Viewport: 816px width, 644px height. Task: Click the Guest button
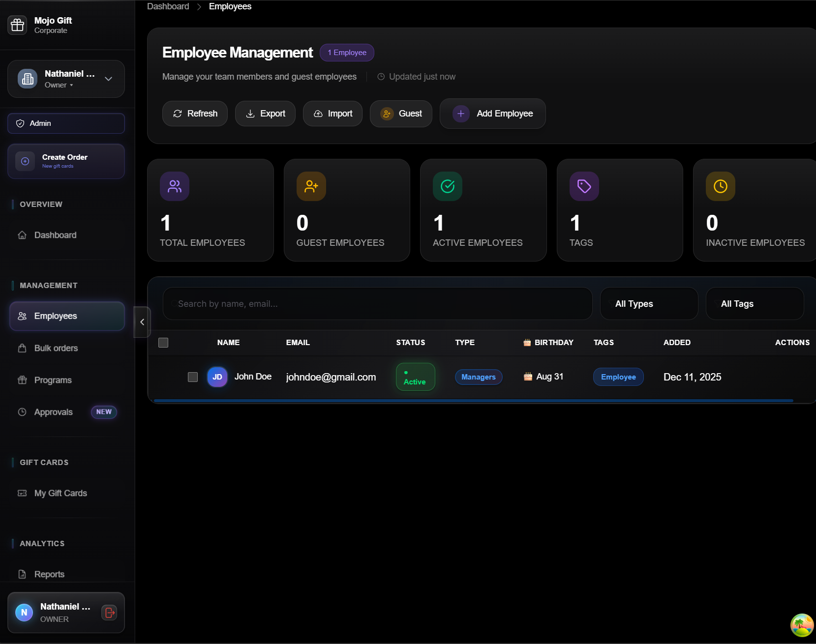pos(401,114)
